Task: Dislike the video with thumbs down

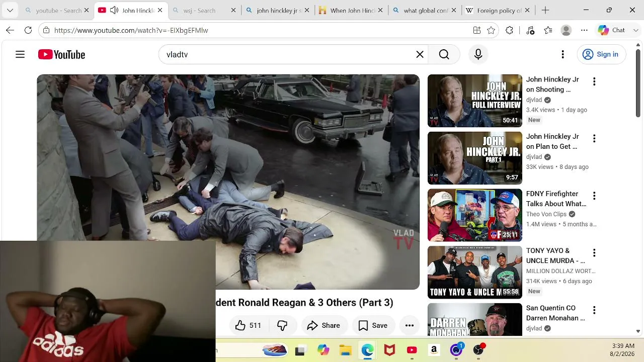Action: pyautogui.click(x=282, y=325)
